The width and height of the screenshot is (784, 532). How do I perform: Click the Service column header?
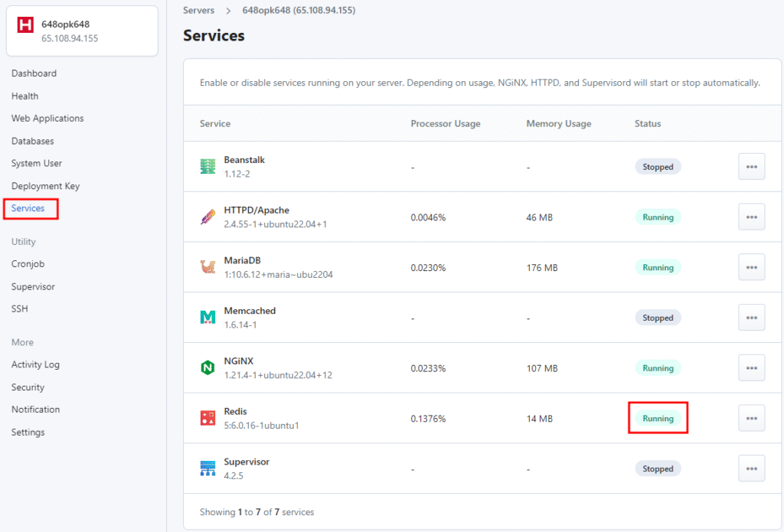[x=215, y=123]
